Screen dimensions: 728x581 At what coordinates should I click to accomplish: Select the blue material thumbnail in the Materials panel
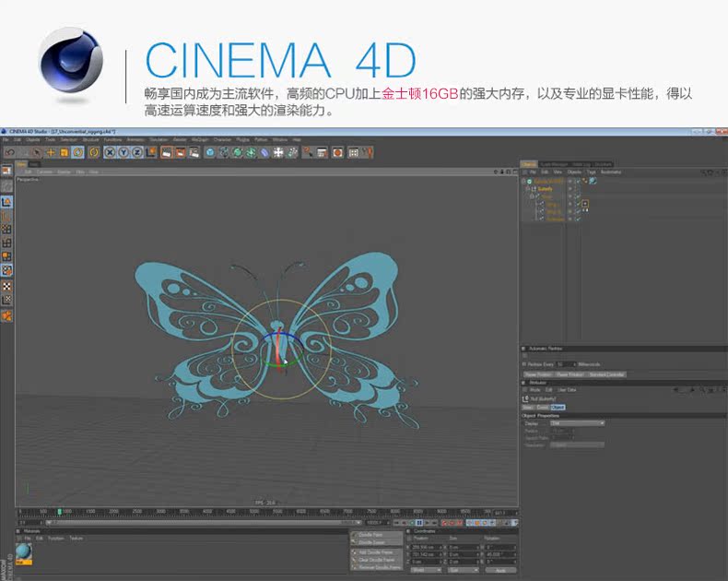[x=24, y=552]
